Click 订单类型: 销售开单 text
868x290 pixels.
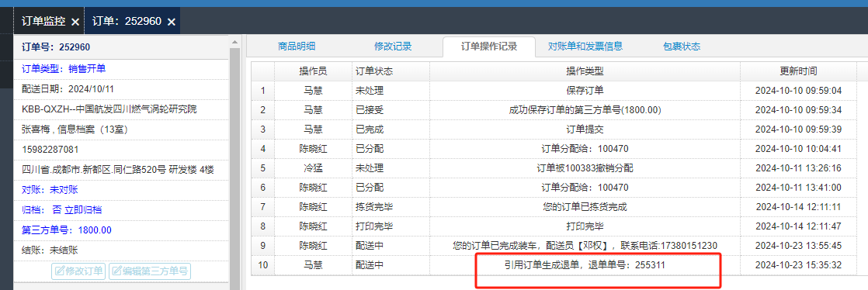pos(64,68)
